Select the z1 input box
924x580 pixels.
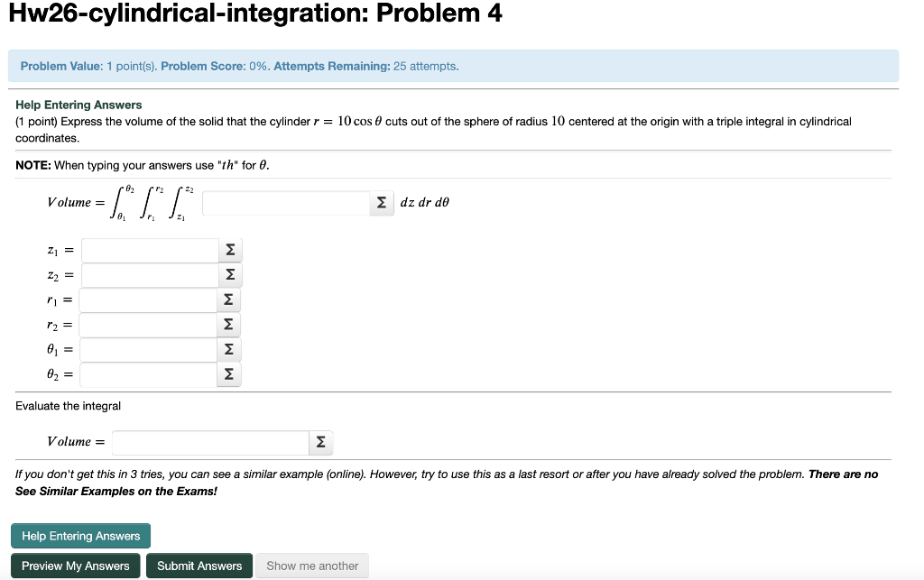[149, 248]
